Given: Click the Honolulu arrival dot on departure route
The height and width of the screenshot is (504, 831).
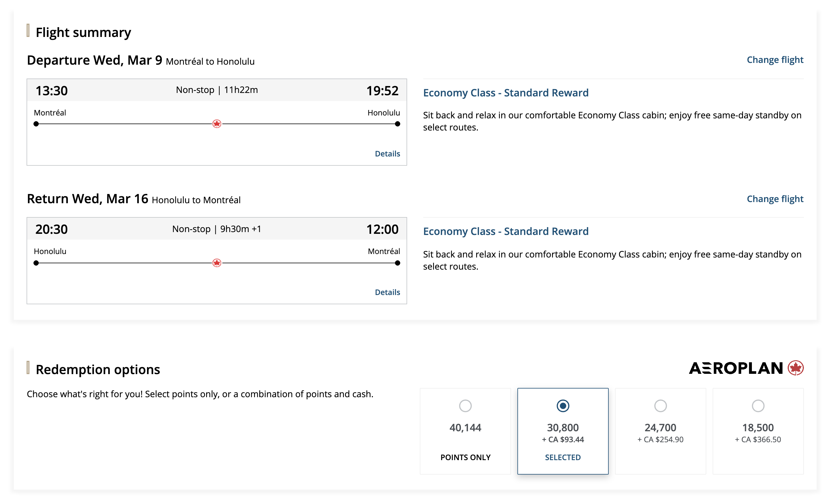Looking at the screenshot, I should 398,124.
